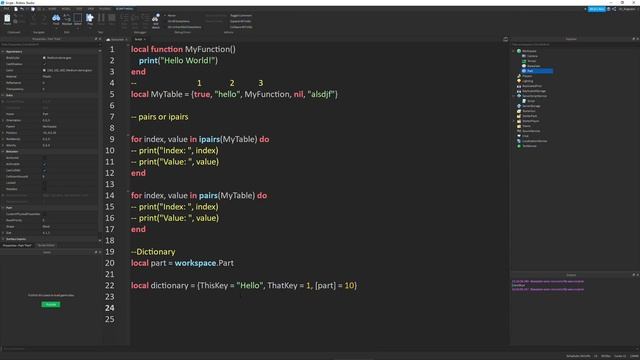The width and height of the screenshot is (640, 360).
Task: Click the LocalizationService icon in Explorer
Action: (519, 141)
